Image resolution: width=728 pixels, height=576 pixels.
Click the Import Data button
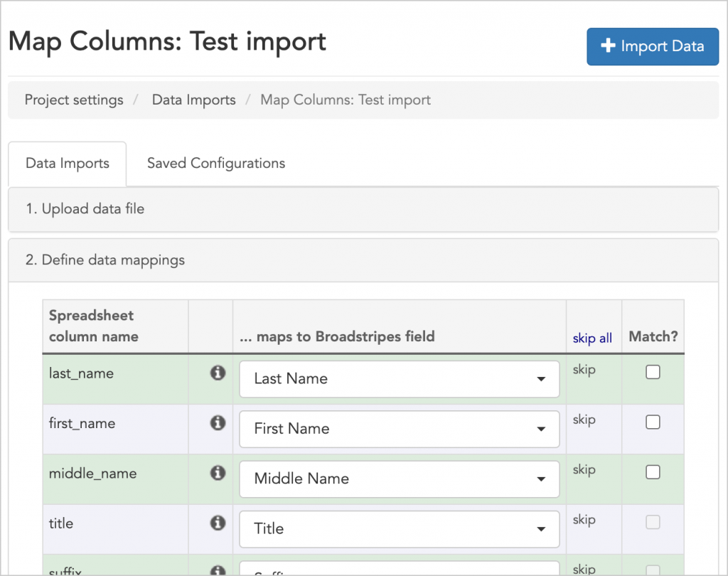click(653, 46)
